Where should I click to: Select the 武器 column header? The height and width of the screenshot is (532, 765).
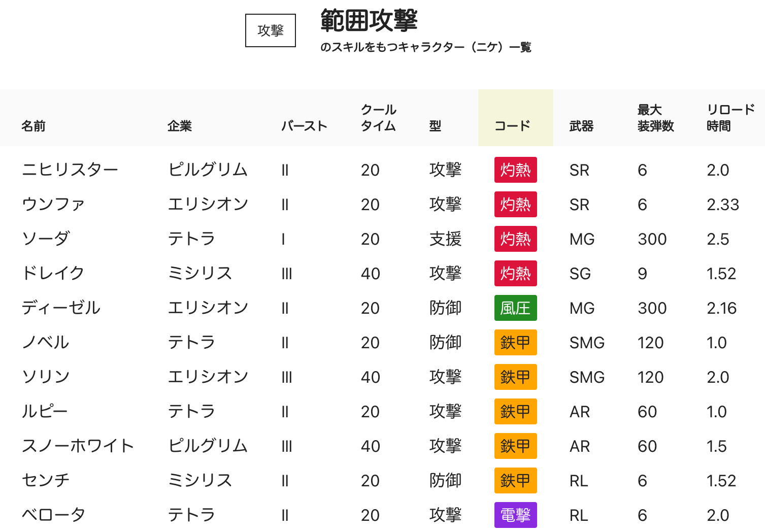[x=581, y=125]
